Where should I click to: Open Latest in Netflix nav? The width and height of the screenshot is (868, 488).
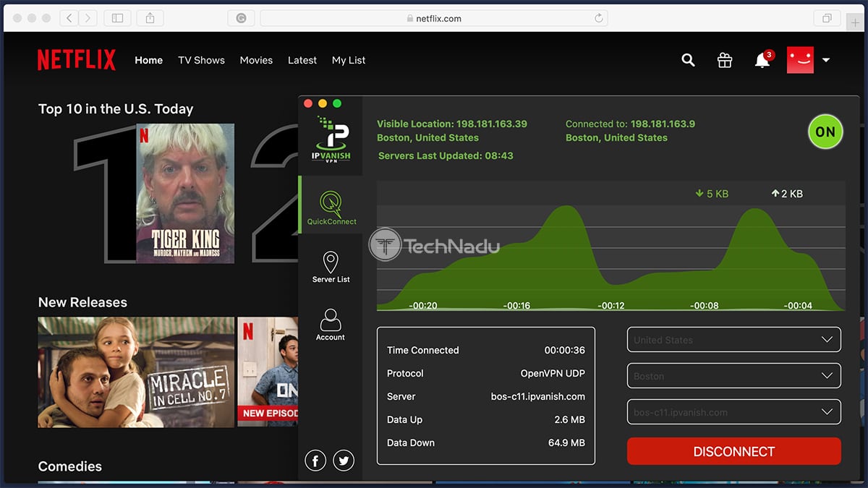tap(302, 61)
